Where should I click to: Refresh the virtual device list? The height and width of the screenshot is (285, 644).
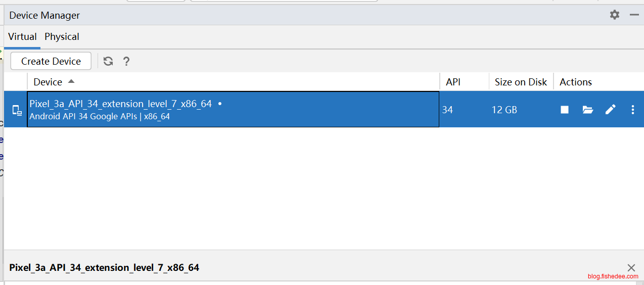coord(108,61)
